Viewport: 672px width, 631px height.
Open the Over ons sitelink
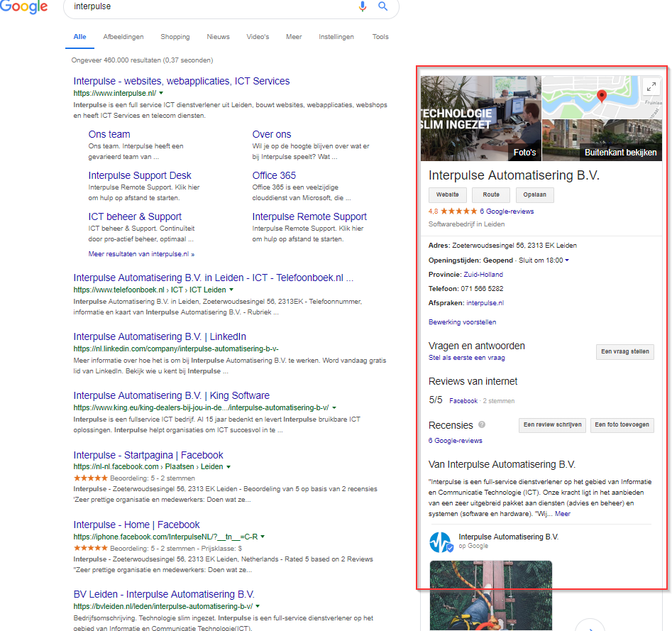click(x=272, y=134)
